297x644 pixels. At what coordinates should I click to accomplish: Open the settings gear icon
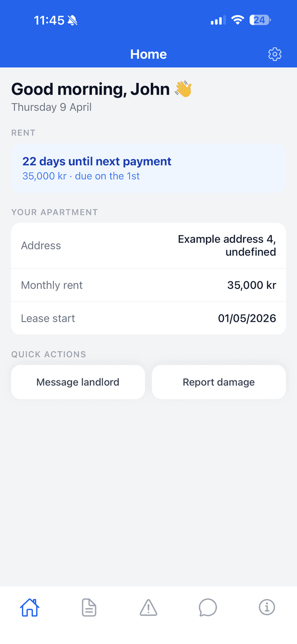[x=275, y=54]
